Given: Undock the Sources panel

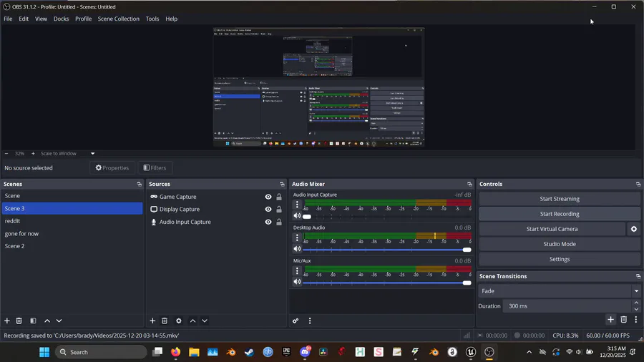Looking at the screenshot, I should click(282, 185).
